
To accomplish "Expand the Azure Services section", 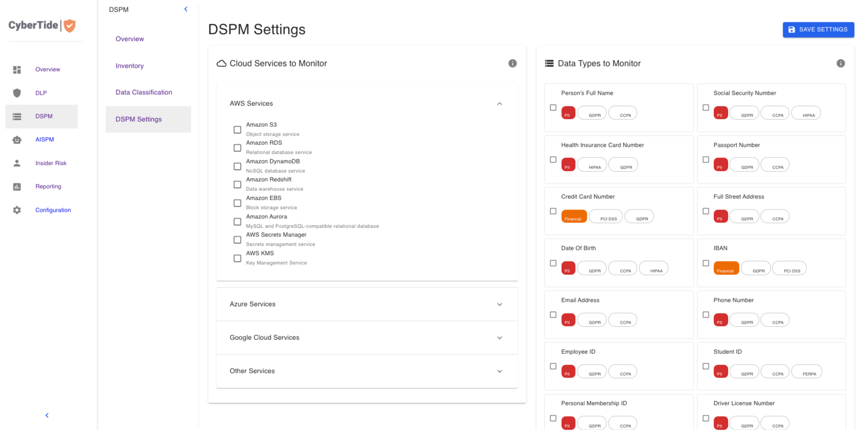I will click(x=499, y=305).
